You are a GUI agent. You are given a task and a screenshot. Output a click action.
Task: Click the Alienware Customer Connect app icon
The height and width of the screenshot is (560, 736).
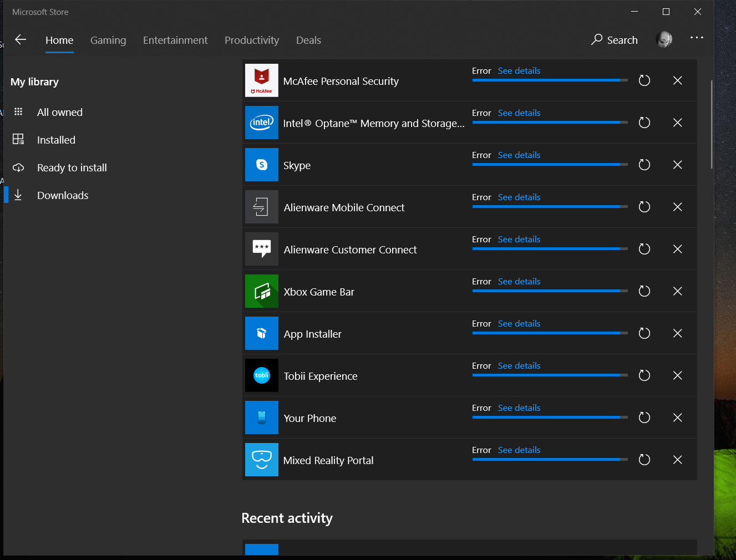click(x=262, y=249)
